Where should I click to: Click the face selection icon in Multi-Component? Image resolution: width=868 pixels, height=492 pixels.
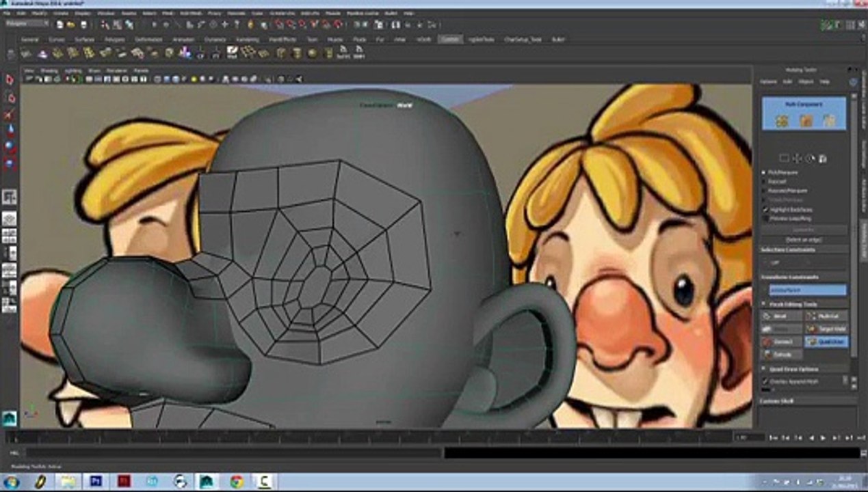(x=829, y=121)
